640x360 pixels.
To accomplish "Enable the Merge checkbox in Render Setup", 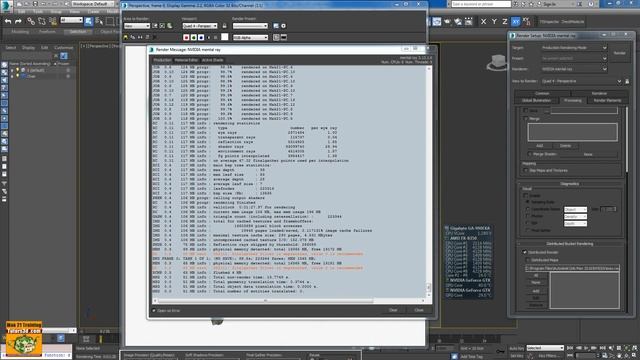I will click(x=526, y=118).
